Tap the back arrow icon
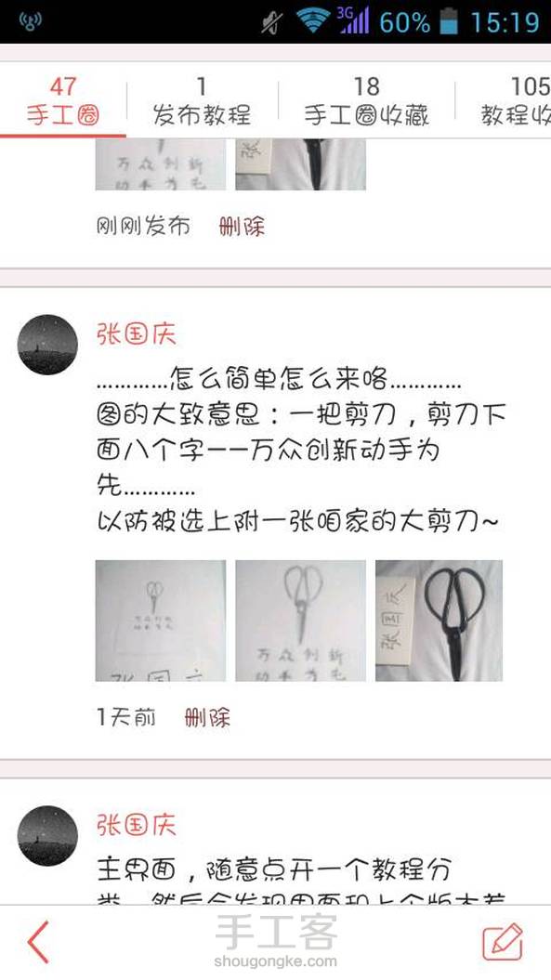The height and width of the screenshot is (980, 551). [x=38, y=941]
